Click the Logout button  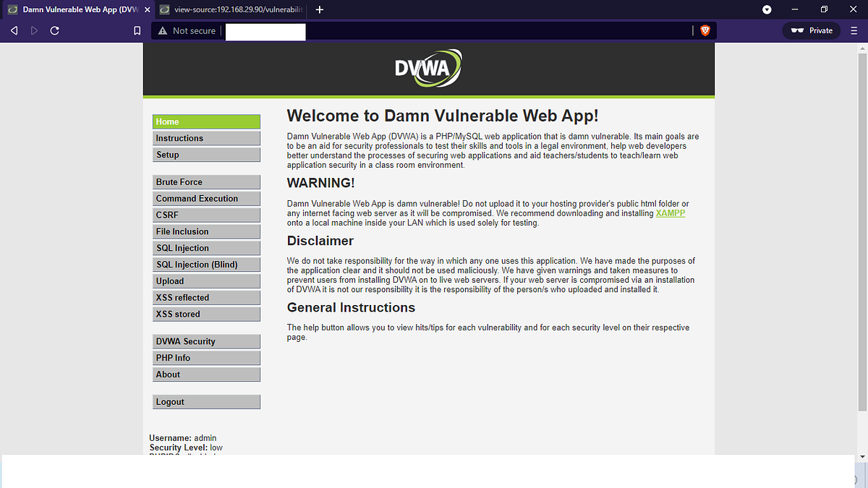[206, 402]
